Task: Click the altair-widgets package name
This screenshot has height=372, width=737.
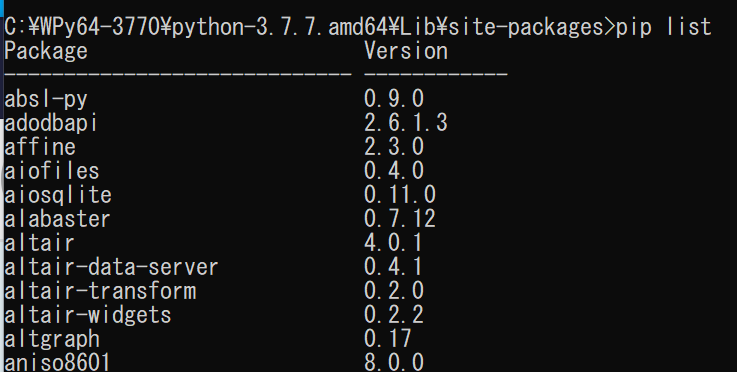Action: coord(88,315)
